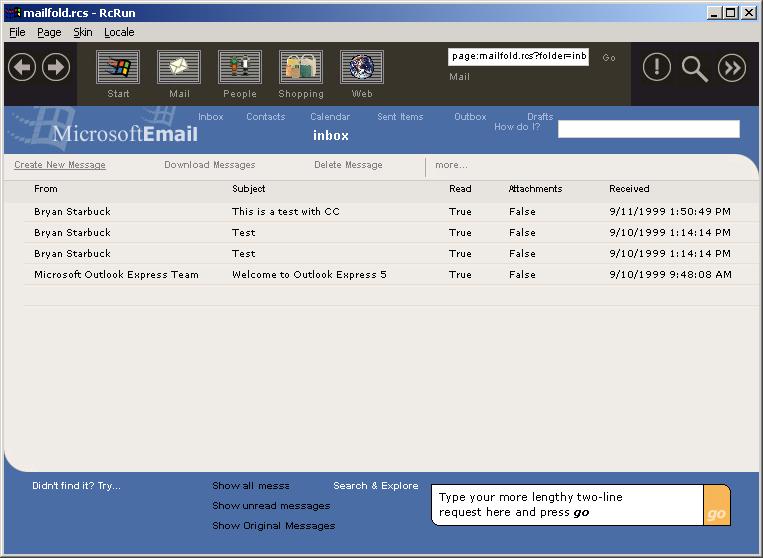
Task: Click the Read column header
Action: (460, 189)
